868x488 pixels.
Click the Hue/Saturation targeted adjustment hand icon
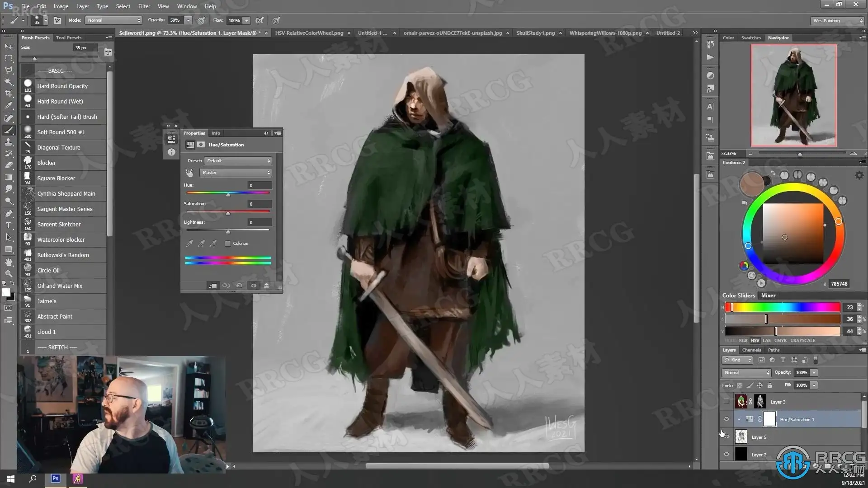point(189,173)
